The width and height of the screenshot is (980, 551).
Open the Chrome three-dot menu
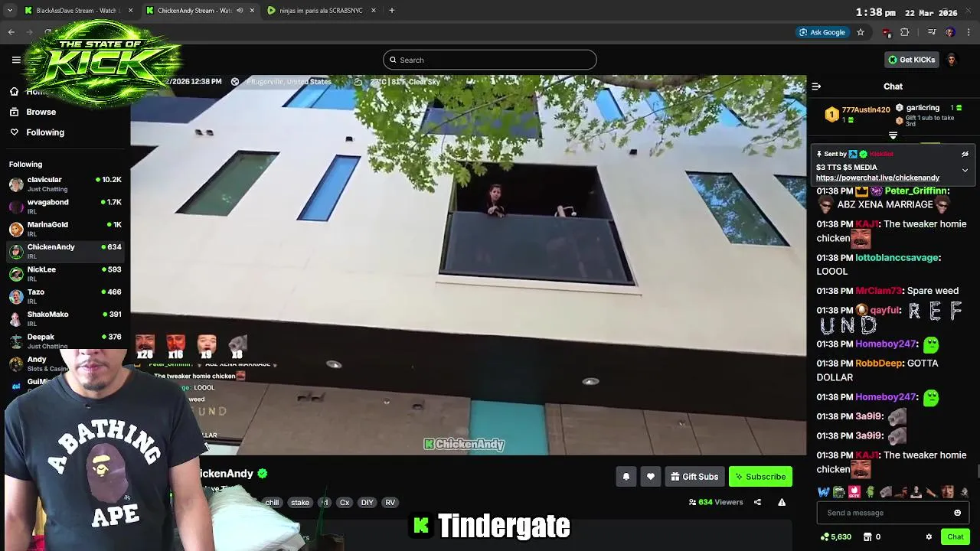969,32
